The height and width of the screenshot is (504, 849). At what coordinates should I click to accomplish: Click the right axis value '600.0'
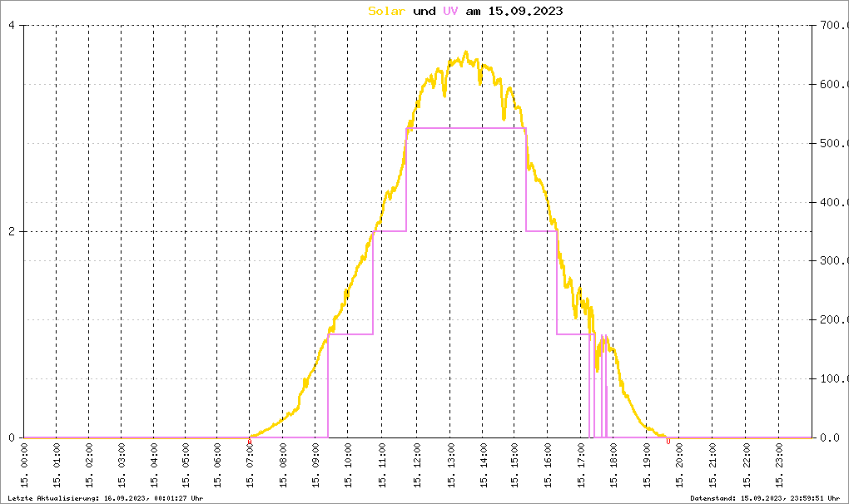pyautogui.click(x=833, y=84)
